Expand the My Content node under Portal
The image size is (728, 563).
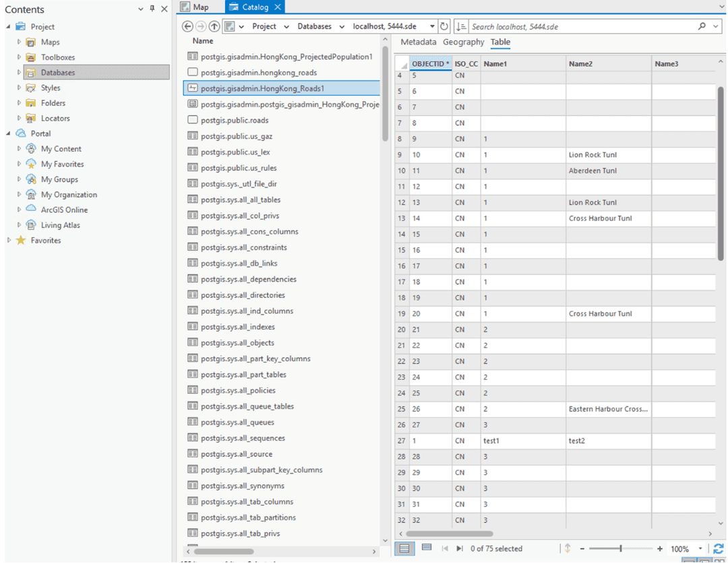21,148
